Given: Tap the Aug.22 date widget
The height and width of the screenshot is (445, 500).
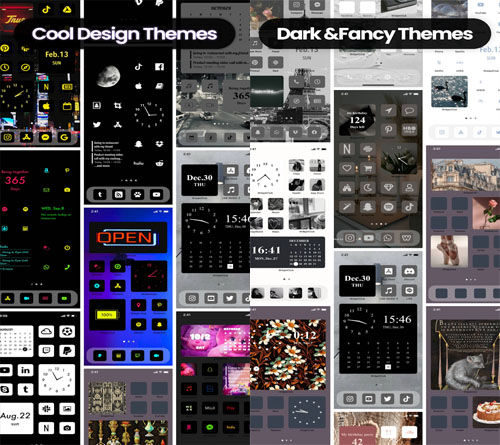Looking at the screenshot, I should pos(16,418).
